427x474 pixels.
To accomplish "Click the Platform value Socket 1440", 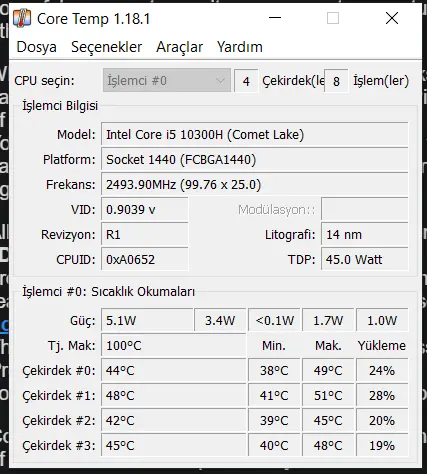I will coord(255,160).
